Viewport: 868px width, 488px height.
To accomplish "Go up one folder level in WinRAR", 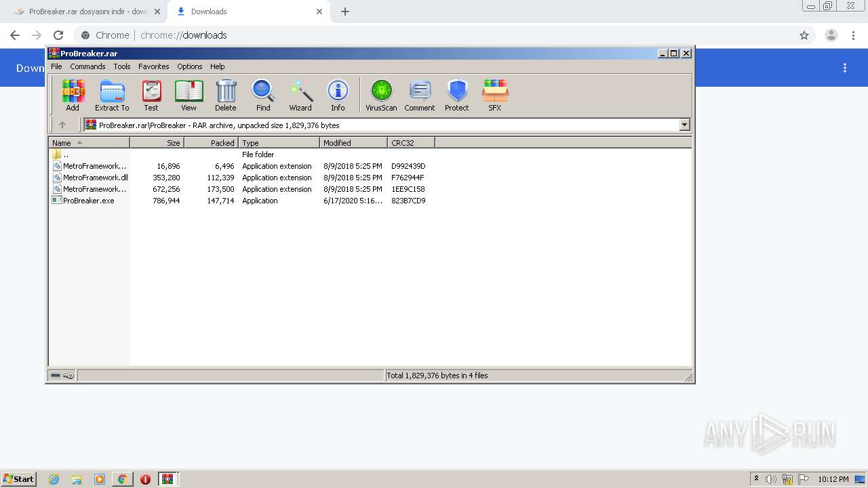I will click(62, 125).
